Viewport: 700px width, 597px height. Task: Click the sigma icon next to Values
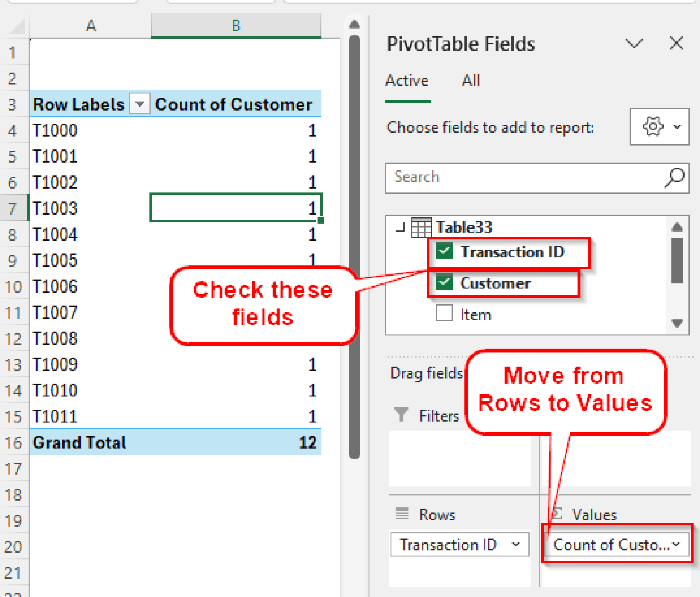557,514
